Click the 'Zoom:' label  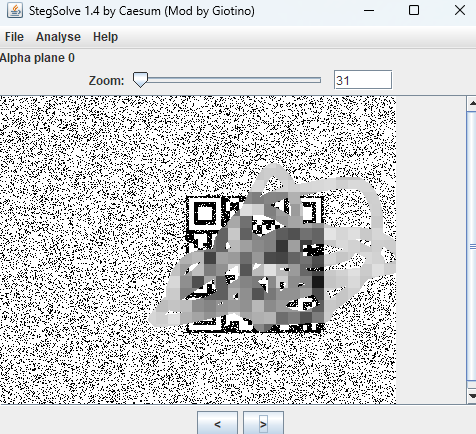[x=106, y=81]
